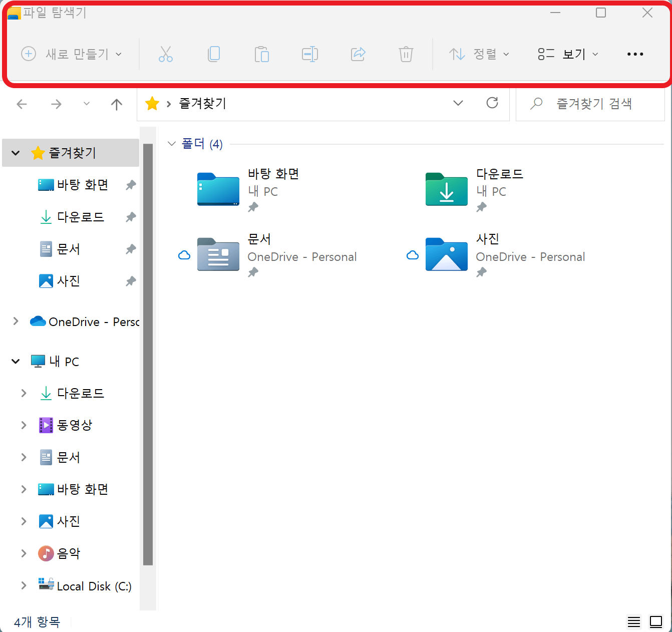
Task: Expand 동영상 under 내 PC
Action: click(24, 426)
